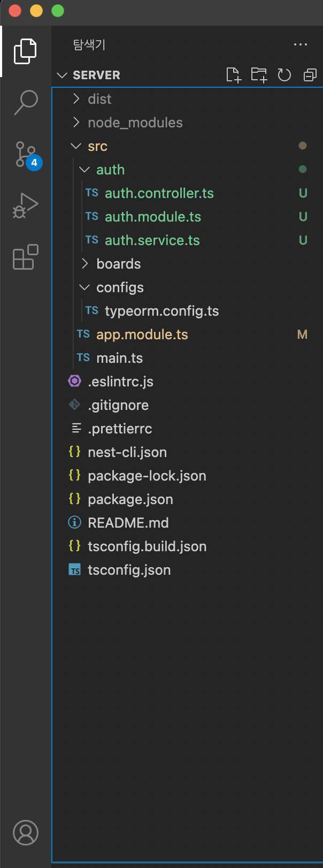Click the New File icon
Viewport: 323px width, 868px height.
coord(234,75)
